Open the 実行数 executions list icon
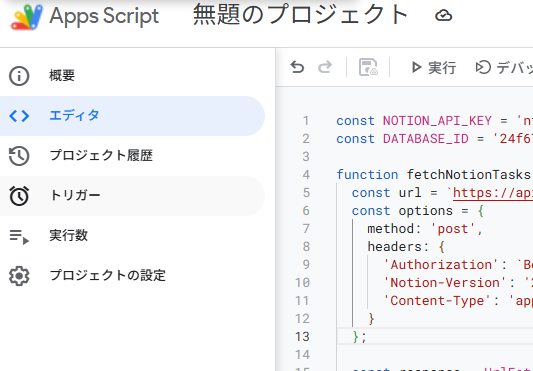This screenshot has height=371, width=533. (19, 236)
